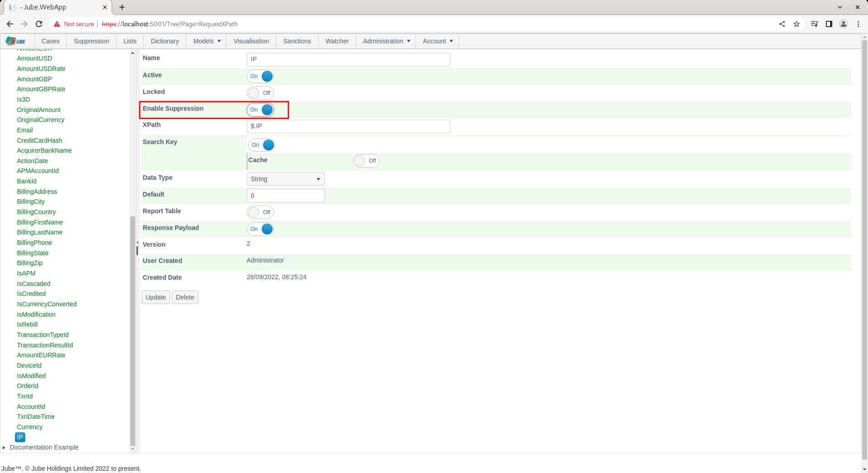Viewport: 868px width, 473px height.
Task: Click the tree panel vertical scrollbar
Action: (x=132, y=331)
